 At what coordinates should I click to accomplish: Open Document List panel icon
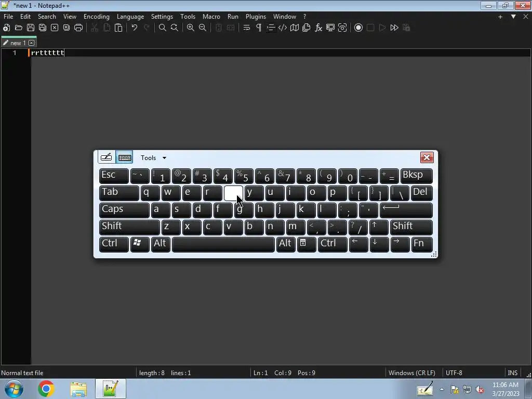coord(307,28)
